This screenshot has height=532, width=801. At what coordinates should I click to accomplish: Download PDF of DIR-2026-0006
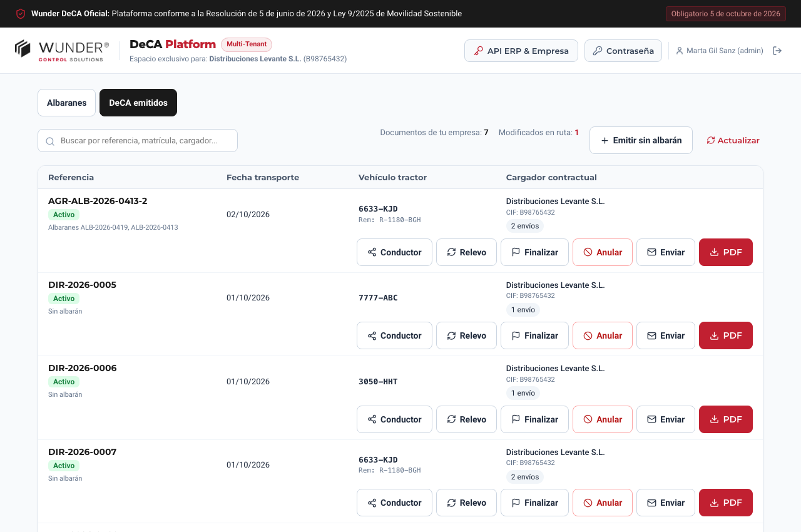coord(726,419)
